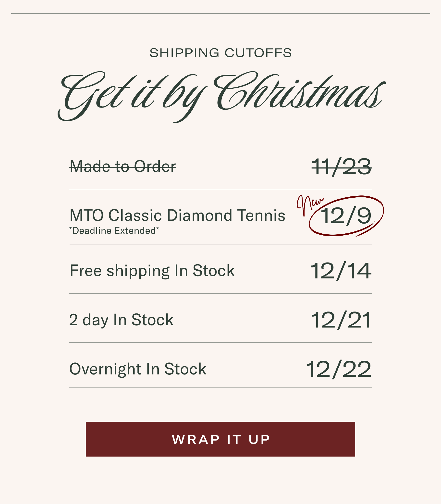
Task: Click the full-width divider line at top
Action: (220, 13)
